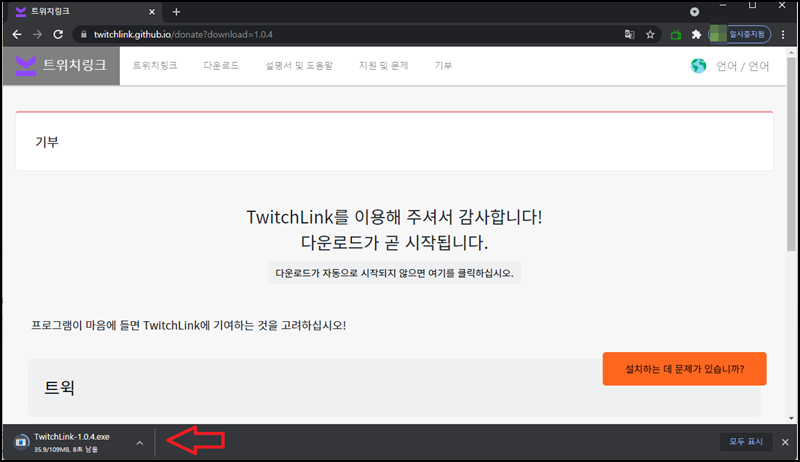Click scrollbar down arrow
This screenshot has height=462, width=800.
pos(791,418)
